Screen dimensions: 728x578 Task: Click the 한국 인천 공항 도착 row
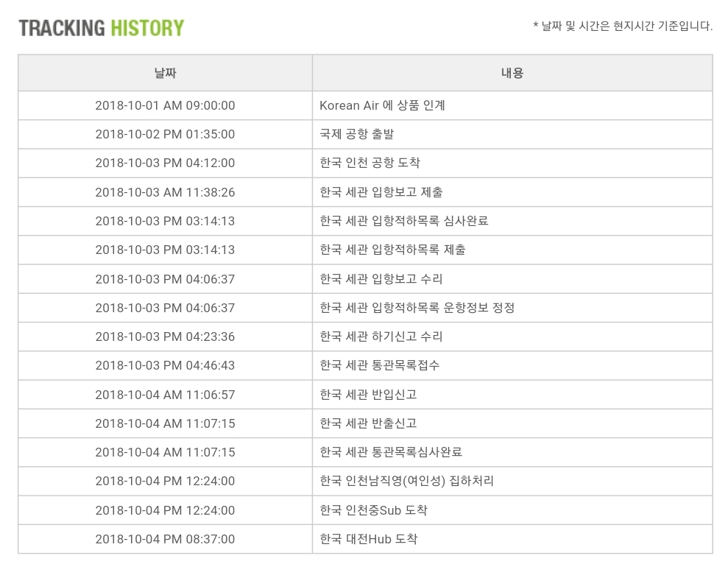(370, 163)
